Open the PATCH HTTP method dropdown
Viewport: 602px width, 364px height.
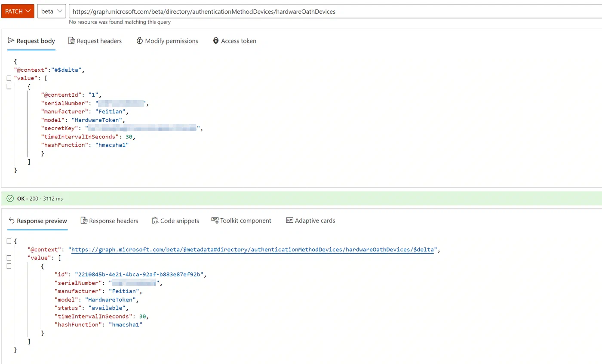click(x=18, y=11)
